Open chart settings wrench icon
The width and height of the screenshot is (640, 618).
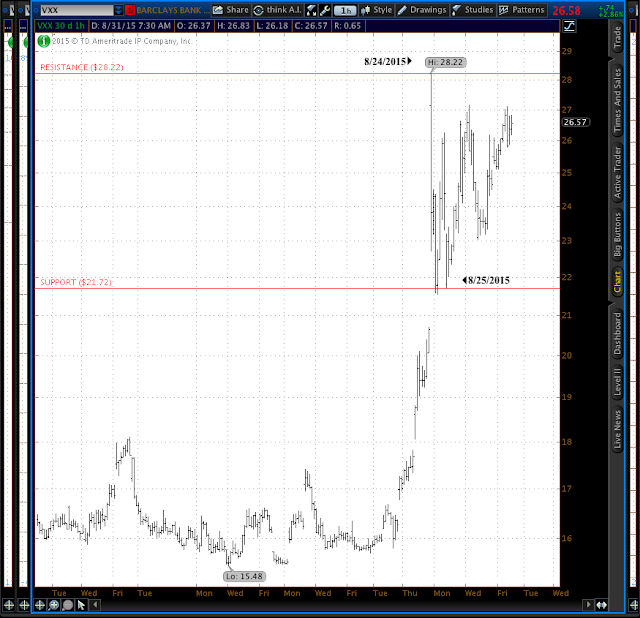tap(325, 10)
